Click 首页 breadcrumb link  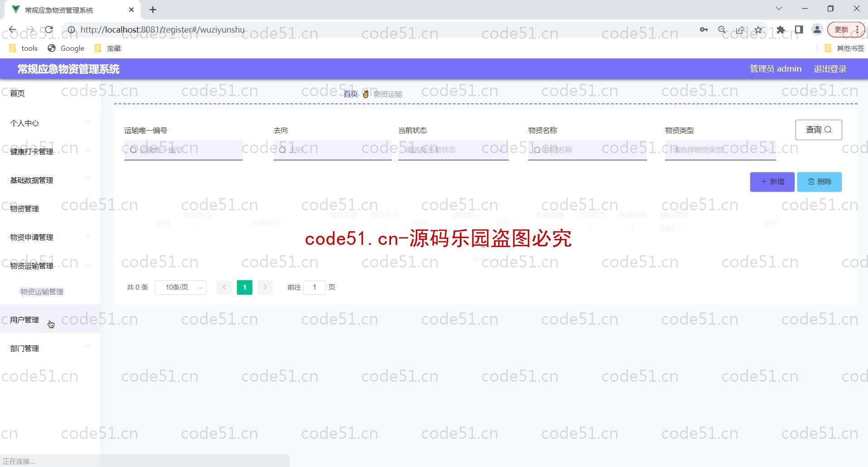(x=351, y=94)
